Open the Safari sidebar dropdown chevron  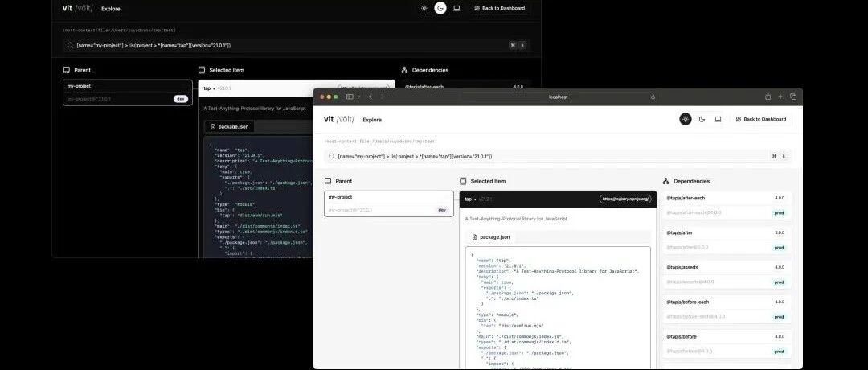coord(358,97)
